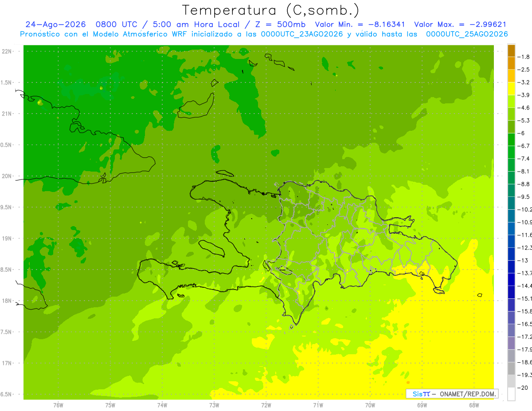This screenshot has height=411, width=532.
Task: Click the "75W" longitude label
Action: click(110, 405)
